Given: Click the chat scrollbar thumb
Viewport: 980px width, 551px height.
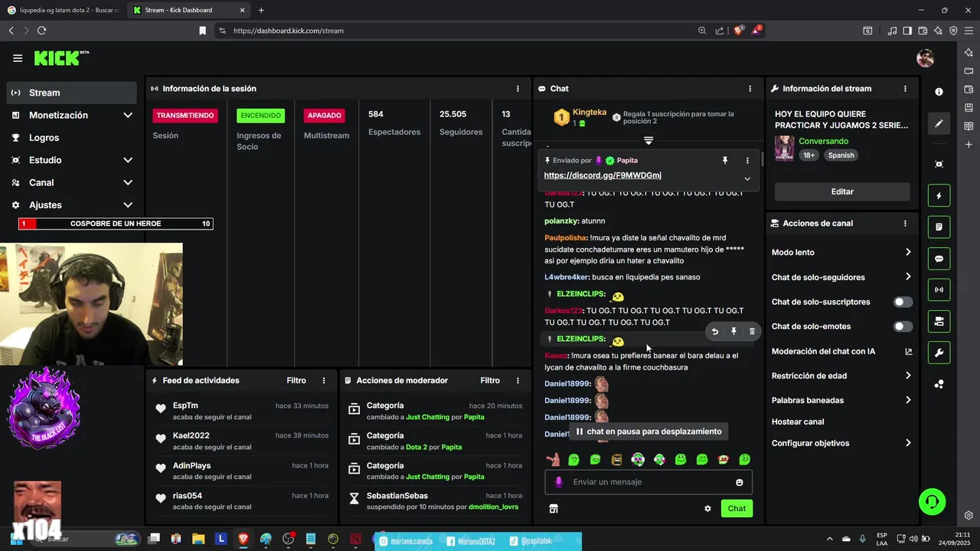Looking at the screenshot, I should point(762,160).
